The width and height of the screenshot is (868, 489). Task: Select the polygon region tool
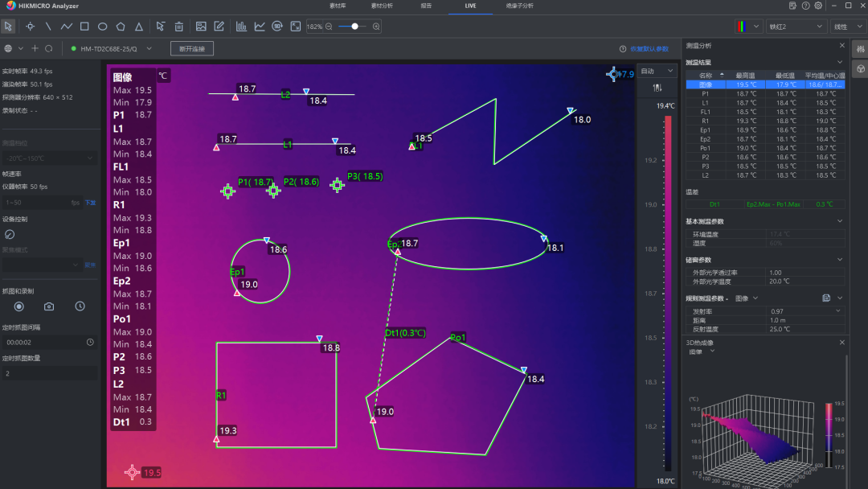click(x=121, y=27)
